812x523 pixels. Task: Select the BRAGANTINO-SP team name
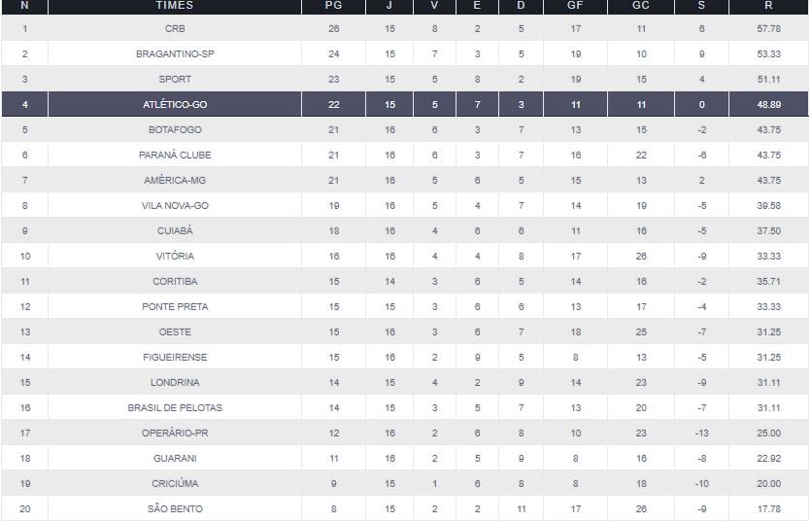pyautogui.click(x=175, y=54)
